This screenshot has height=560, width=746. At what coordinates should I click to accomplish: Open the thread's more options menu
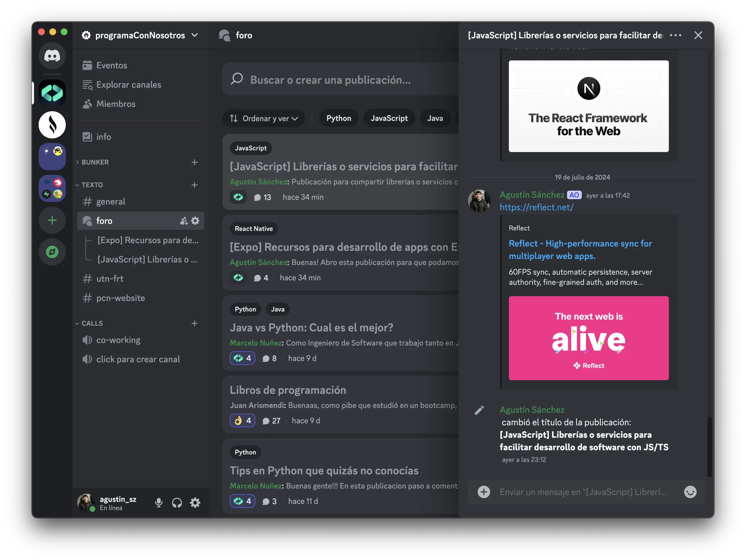[676, 35]
